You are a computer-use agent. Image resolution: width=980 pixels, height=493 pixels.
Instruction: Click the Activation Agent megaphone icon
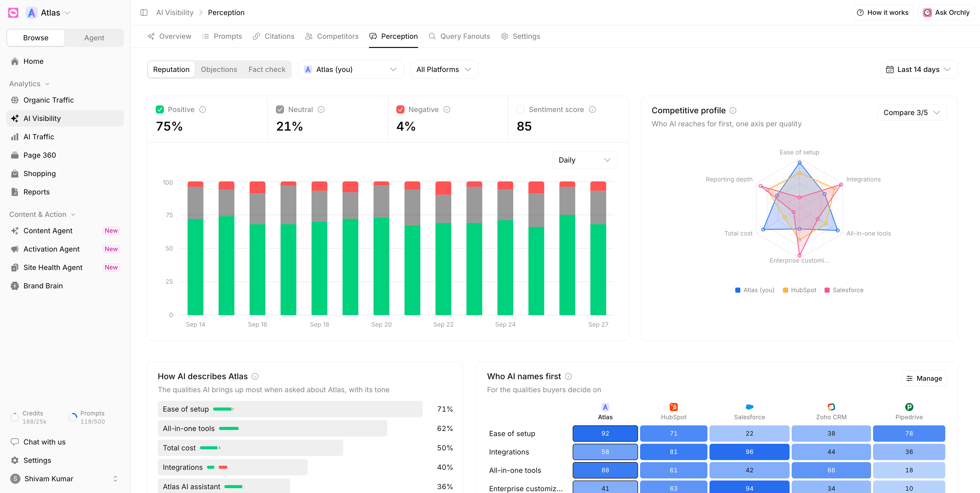15,249
